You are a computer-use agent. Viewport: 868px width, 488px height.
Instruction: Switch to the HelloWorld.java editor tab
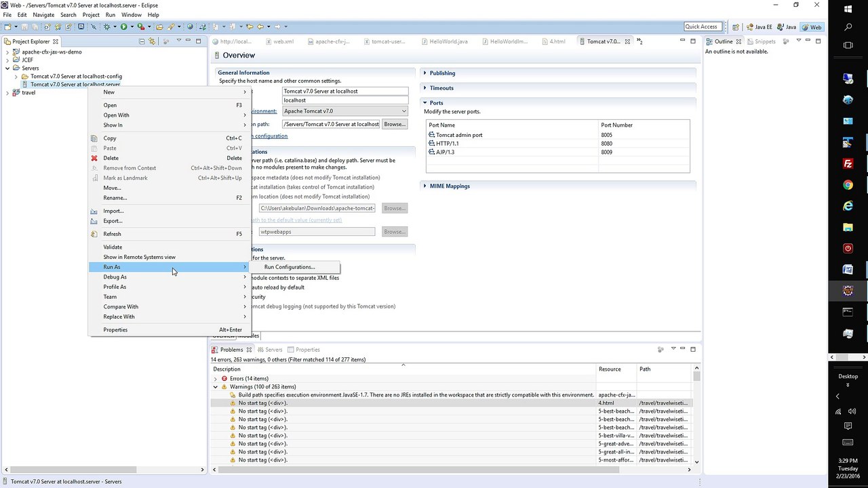point(443,41)
